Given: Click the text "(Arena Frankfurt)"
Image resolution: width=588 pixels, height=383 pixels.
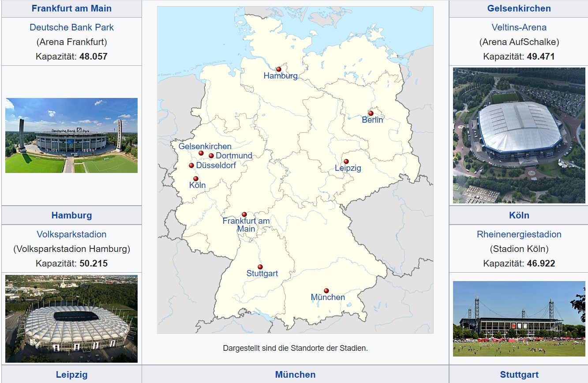Looking at the screenshot, I should point(71,42).
